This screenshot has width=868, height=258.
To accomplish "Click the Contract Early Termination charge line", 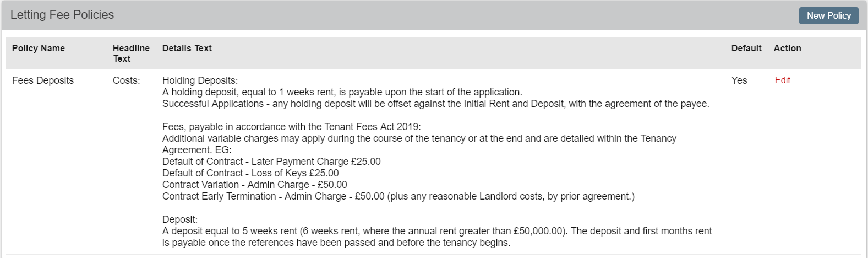I will (x=398, y=196).
